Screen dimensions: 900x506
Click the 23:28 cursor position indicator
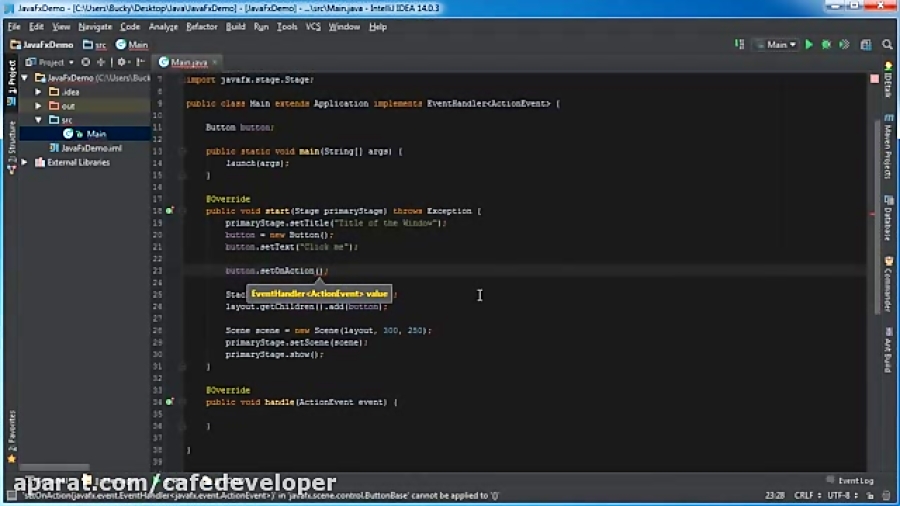pyautogui.click(x=774, y=495)
